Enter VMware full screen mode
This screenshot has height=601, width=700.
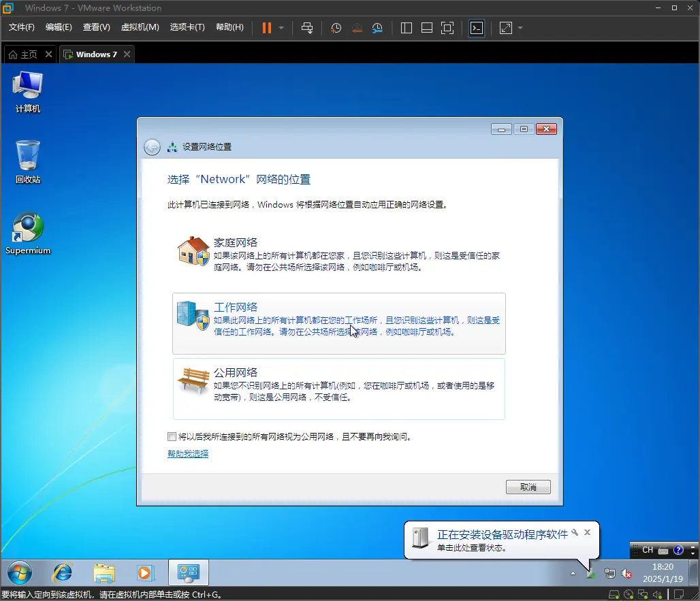tap(447, 28)
